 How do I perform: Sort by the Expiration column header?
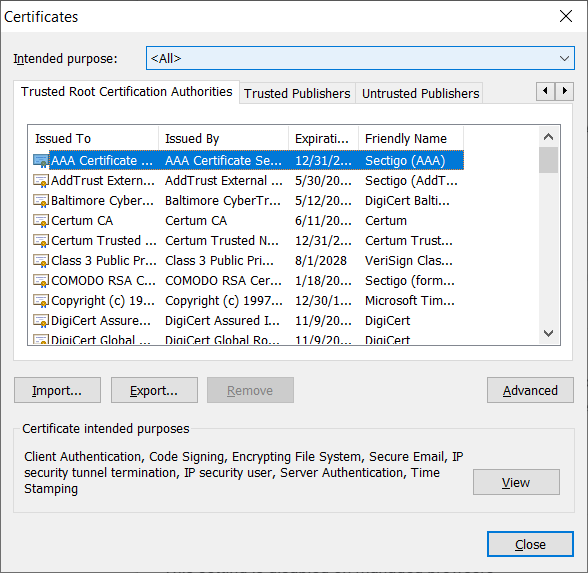(x=323, y=138)
